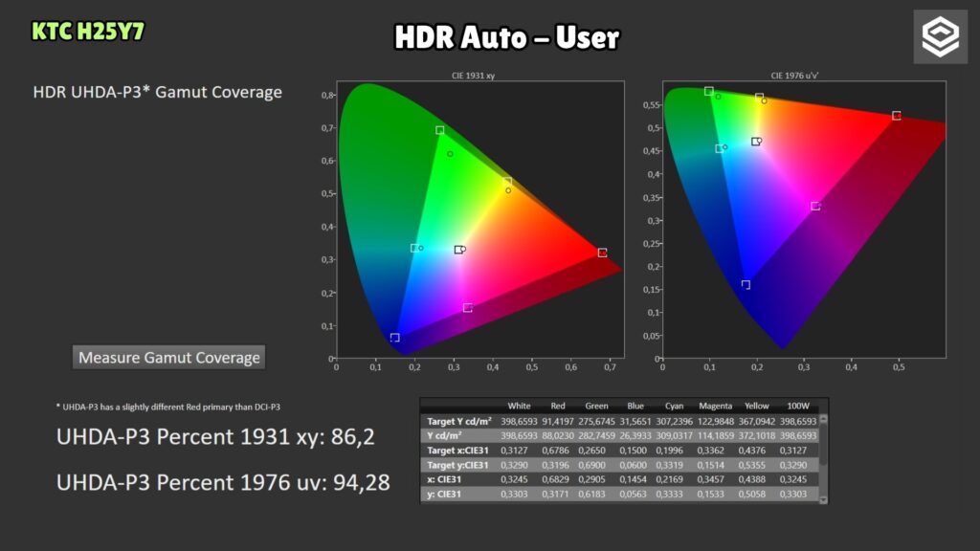The width and height of the screenshot is (980, 551).
Task: Click the UHDA-P3 Percent 1931 xy result
Action: click(x=215, y=436)
